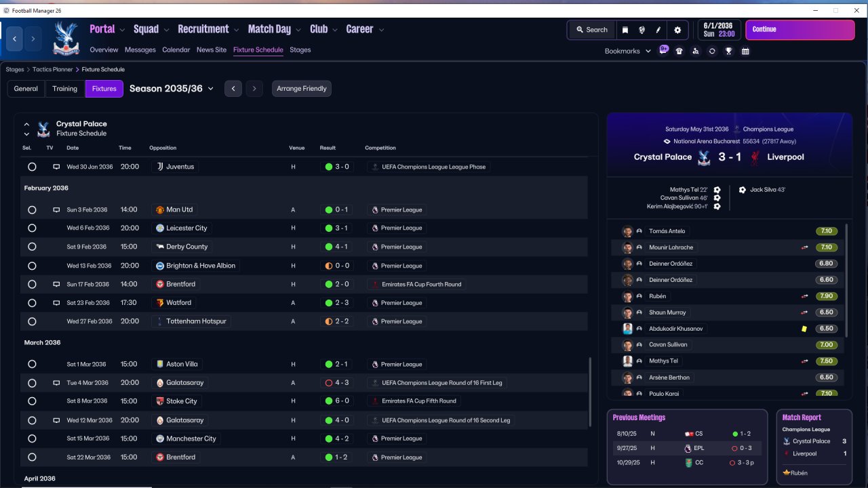Open the Match Report card
Image resolution: width=868 pixels, height=488 pixels.
(x=814, y=447)
